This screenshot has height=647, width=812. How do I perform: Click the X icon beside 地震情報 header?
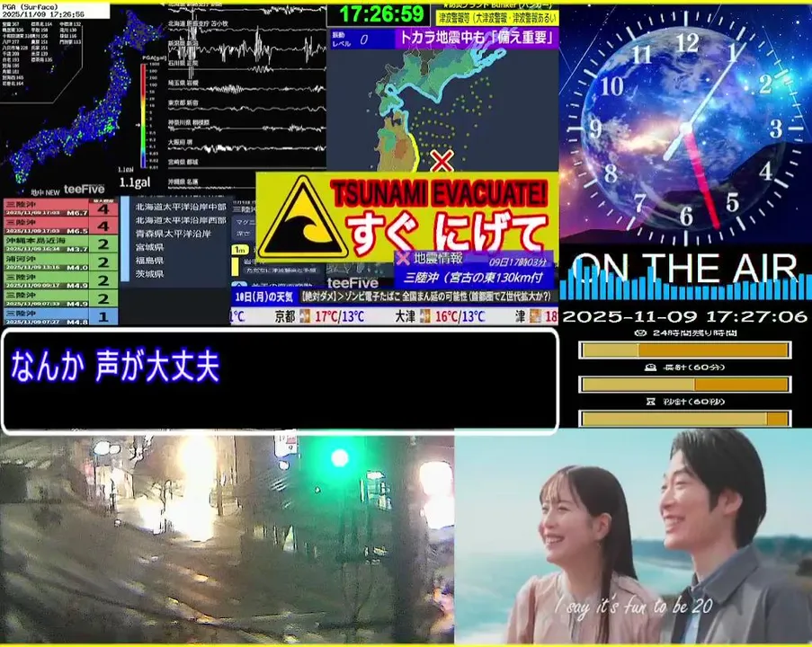404,258
